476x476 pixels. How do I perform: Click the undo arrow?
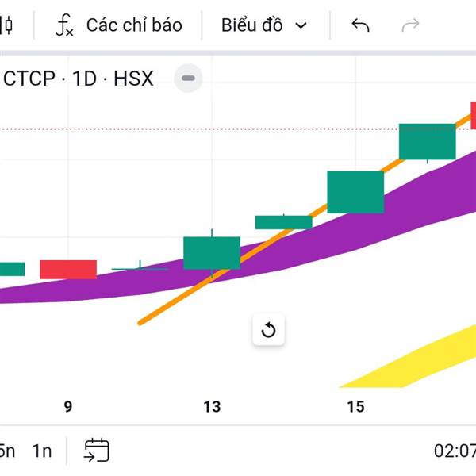(360, 25)
